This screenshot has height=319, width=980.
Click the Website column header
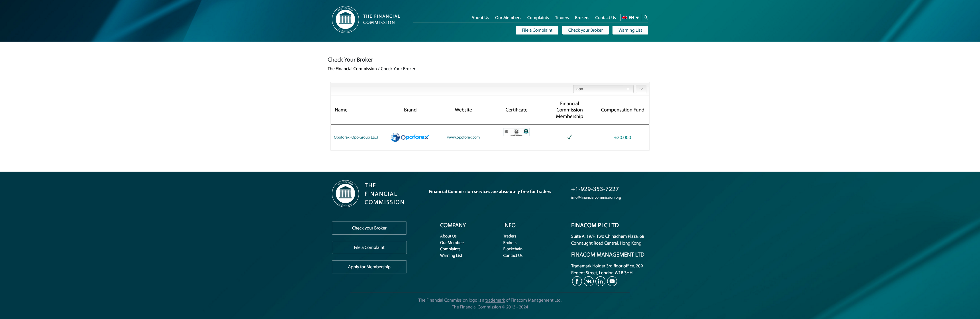pos(463,110)
